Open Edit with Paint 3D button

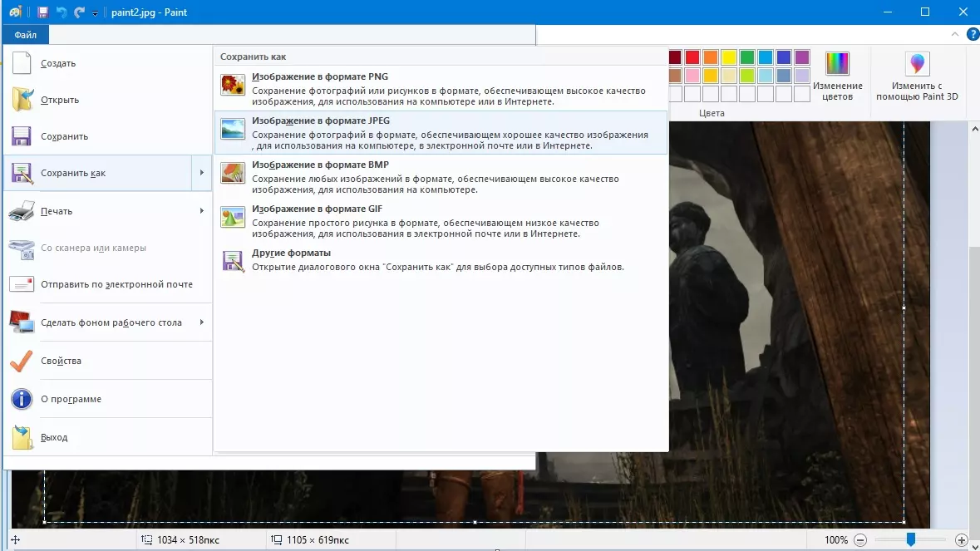[917, 76]
